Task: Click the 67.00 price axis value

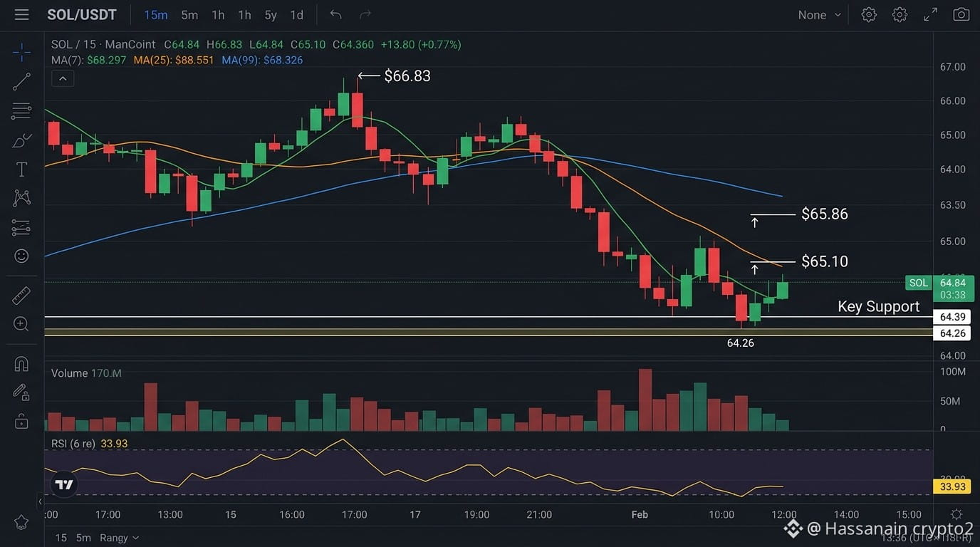Action: click(953, 67)
